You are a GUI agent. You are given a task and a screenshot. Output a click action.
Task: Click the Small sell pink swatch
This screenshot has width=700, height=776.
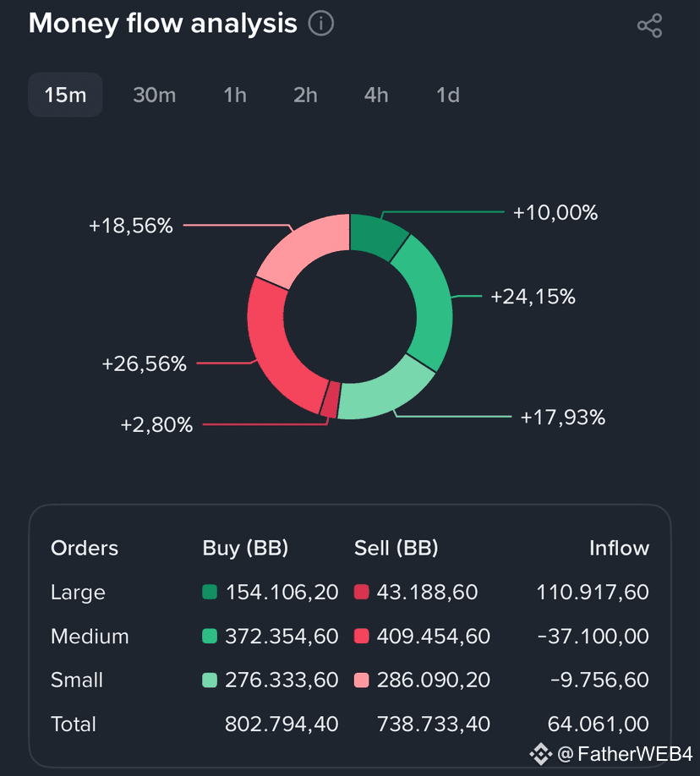361,680
